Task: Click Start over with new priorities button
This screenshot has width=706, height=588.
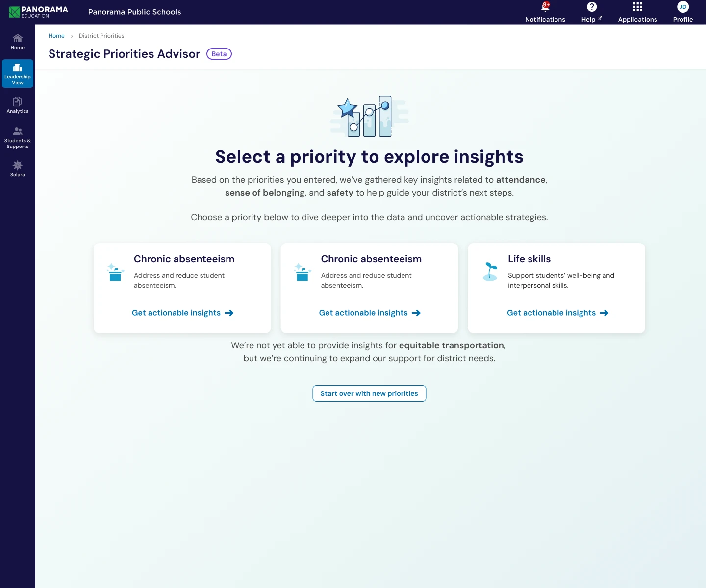Action: pyautogui.click(x=369, y=393)
